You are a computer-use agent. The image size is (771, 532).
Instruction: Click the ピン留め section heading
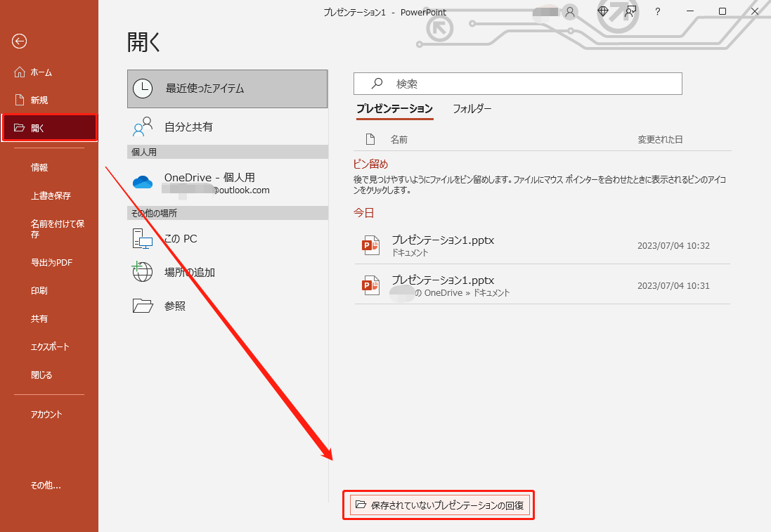pyautogui.click(x=371, y=164)
